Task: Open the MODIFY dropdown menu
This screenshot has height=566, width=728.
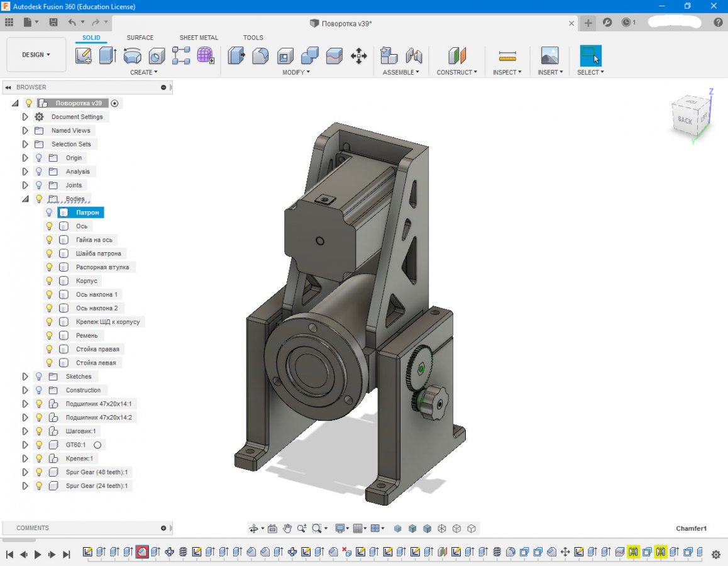Action: coord(295,72)
